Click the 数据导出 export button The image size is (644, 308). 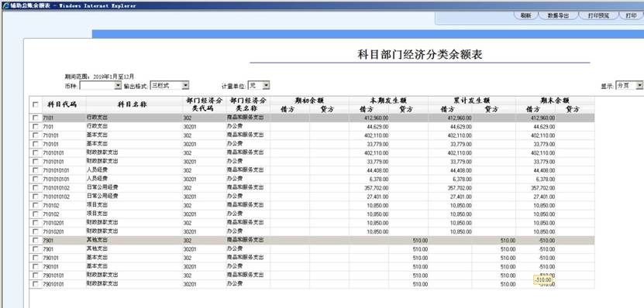(x=558, y=15)
